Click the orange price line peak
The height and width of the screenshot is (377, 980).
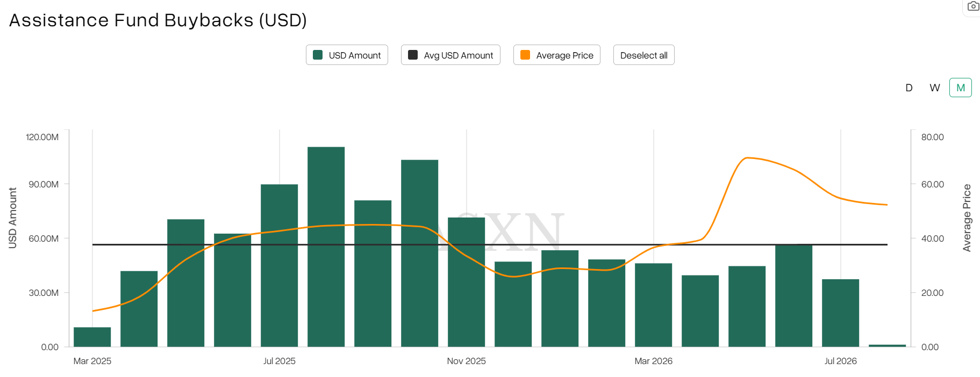point(747,157)
